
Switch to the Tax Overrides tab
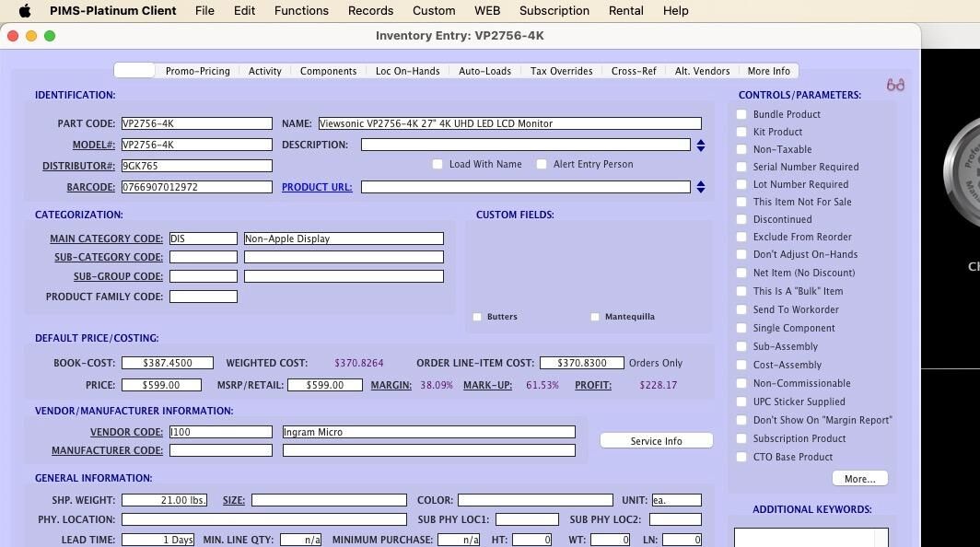coord(561,71)
